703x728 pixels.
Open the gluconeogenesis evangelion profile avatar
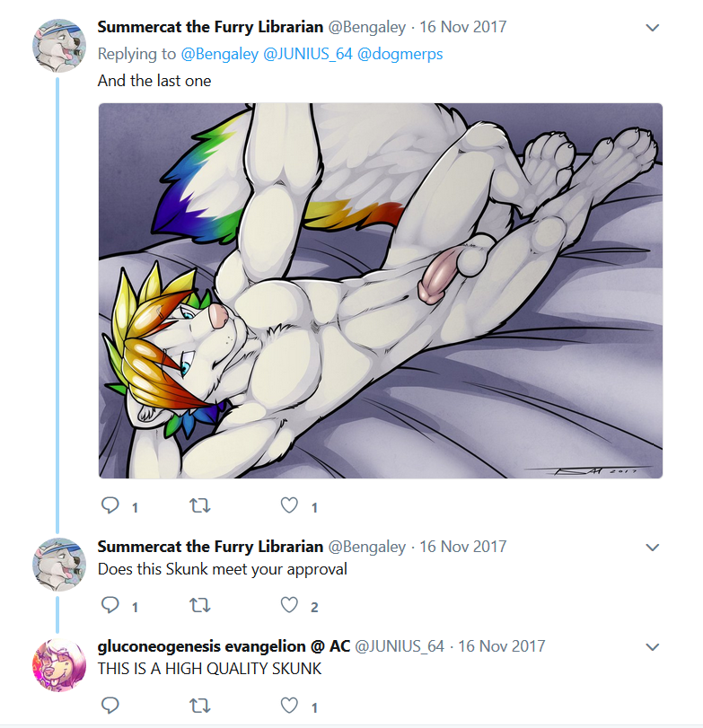pos(59,665)
